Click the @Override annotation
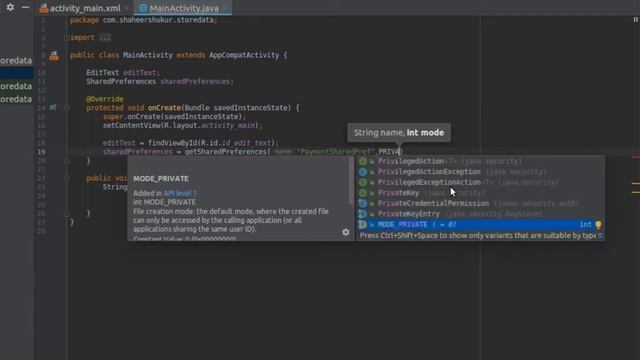This screenshot has height=360, width=640. coord(104,99)
